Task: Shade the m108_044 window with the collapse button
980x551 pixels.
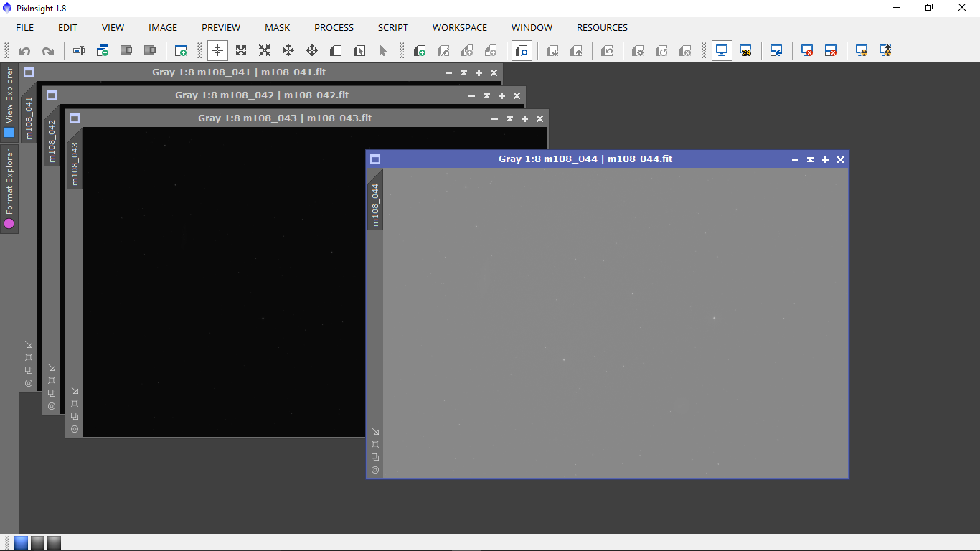Action: pos(810,159)
